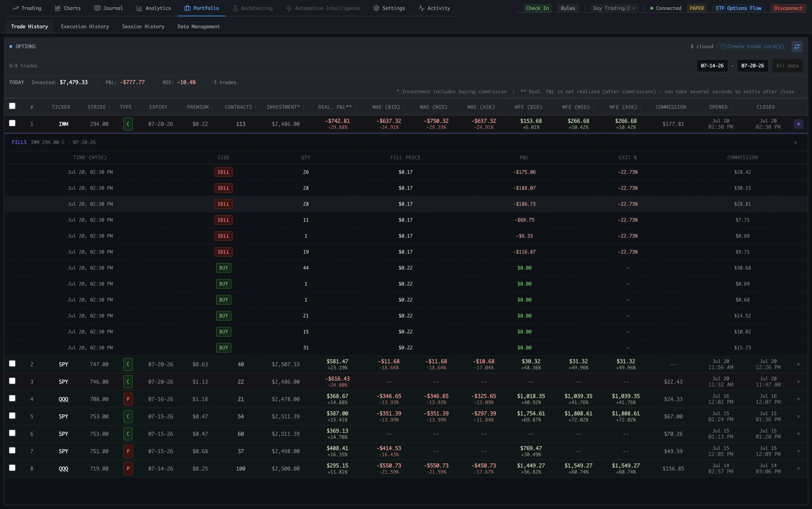Check the box for trade 7 SPY 751.00
Viewport: 812px width, 509px height.
pos(12,451)
